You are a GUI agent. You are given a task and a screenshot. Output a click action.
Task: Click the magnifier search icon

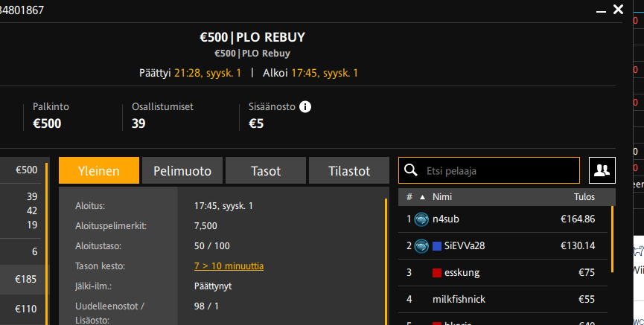410,171
